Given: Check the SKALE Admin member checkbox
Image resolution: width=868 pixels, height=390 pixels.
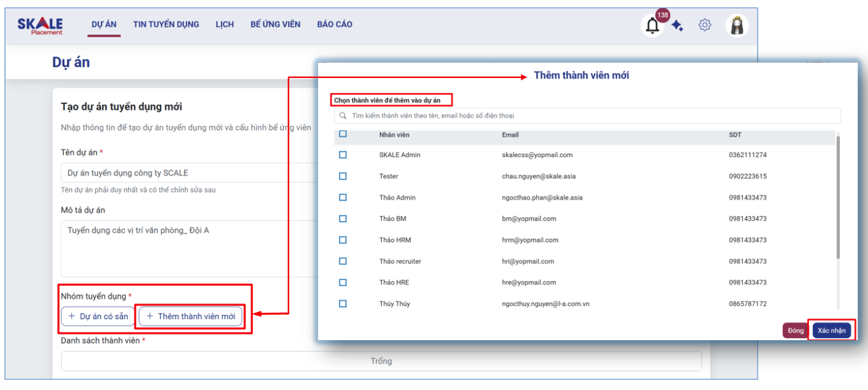Looking at the screenshot, I should pos(343,155).
